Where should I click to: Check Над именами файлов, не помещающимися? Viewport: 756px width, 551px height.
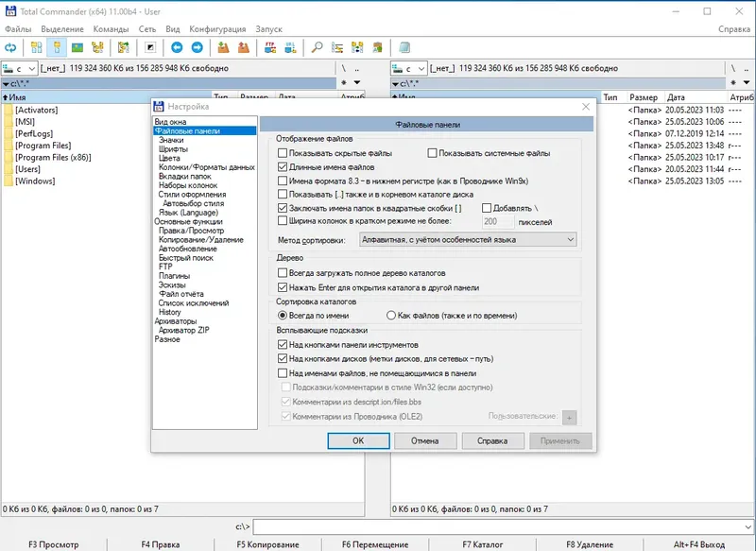point(283,373)
